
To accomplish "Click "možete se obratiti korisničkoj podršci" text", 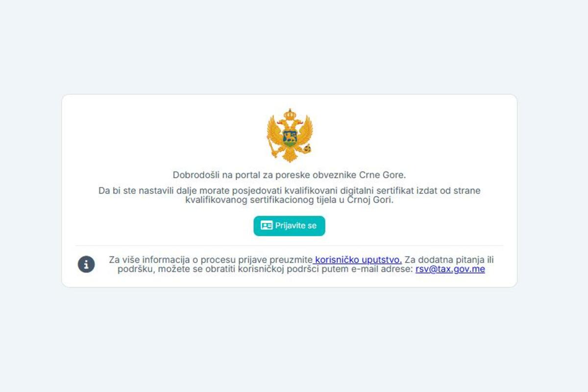I will (x=228, y=269).
